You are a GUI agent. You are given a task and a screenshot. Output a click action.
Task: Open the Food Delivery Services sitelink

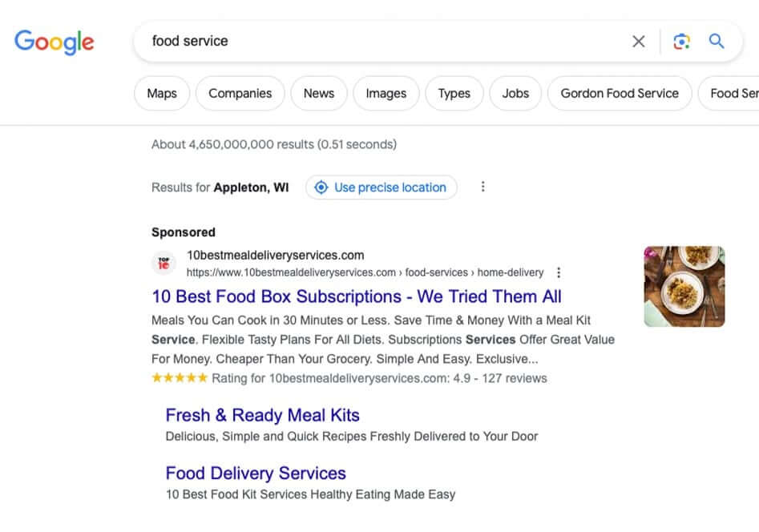click(x=256, y=473)
